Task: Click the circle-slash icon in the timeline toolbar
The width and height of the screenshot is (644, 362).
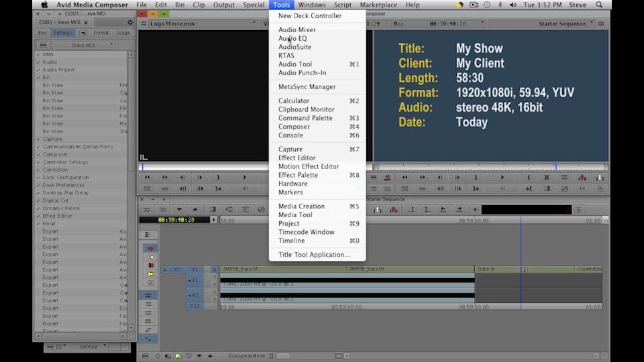Action: pos(261,209)
